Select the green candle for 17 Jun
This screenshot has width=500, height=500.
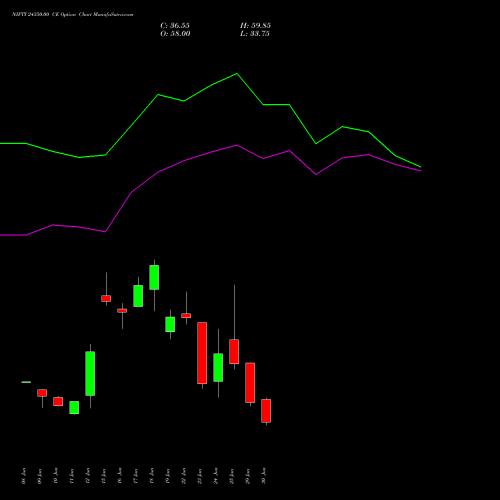(x=138, y=296)
